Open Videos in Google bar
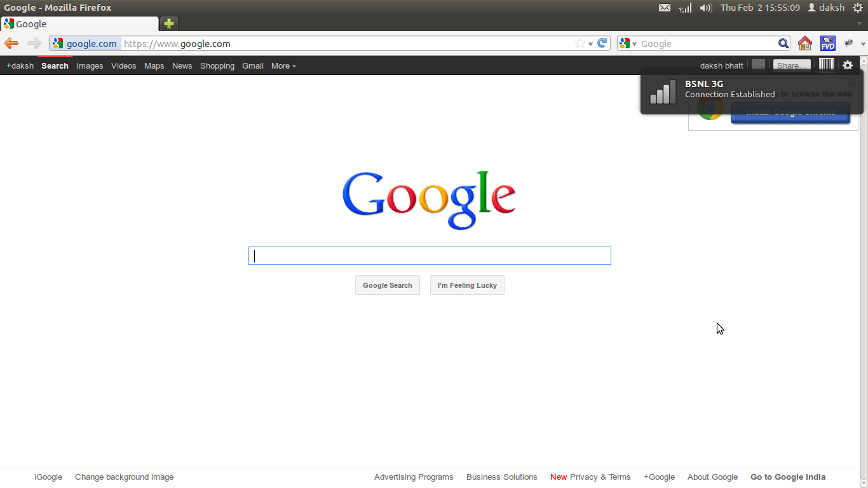 pyautogui.click(x=123, y=65)
